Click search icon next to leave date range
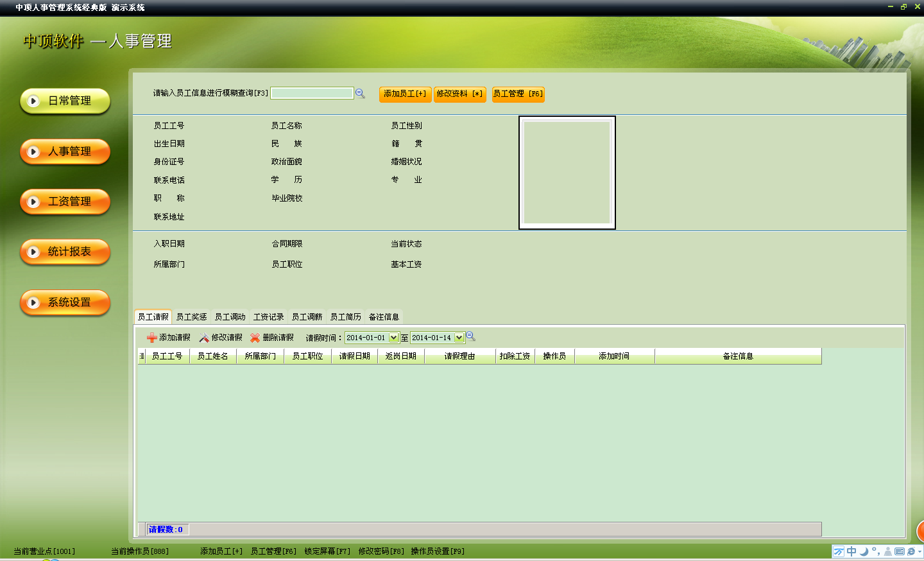Viewport: 924px width, 561px height. point(470,336)
